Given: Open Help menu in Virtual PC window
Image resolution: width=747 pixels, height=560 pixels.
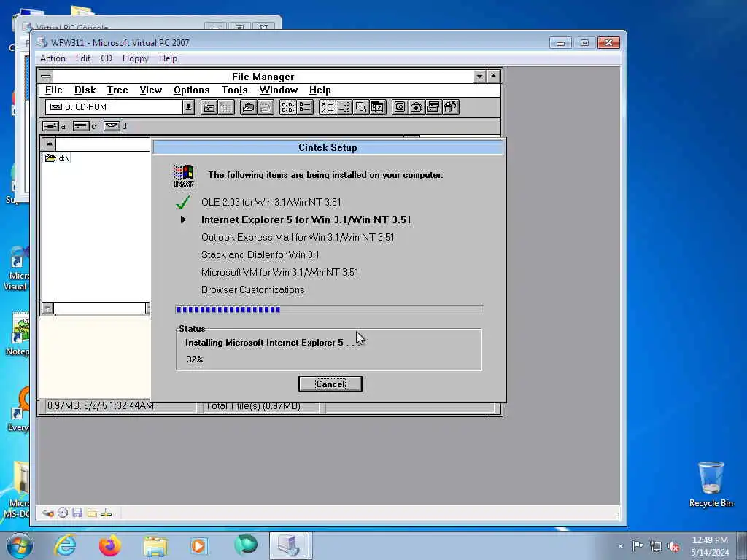Looking at the screenshot, I should tap(168, 58).
